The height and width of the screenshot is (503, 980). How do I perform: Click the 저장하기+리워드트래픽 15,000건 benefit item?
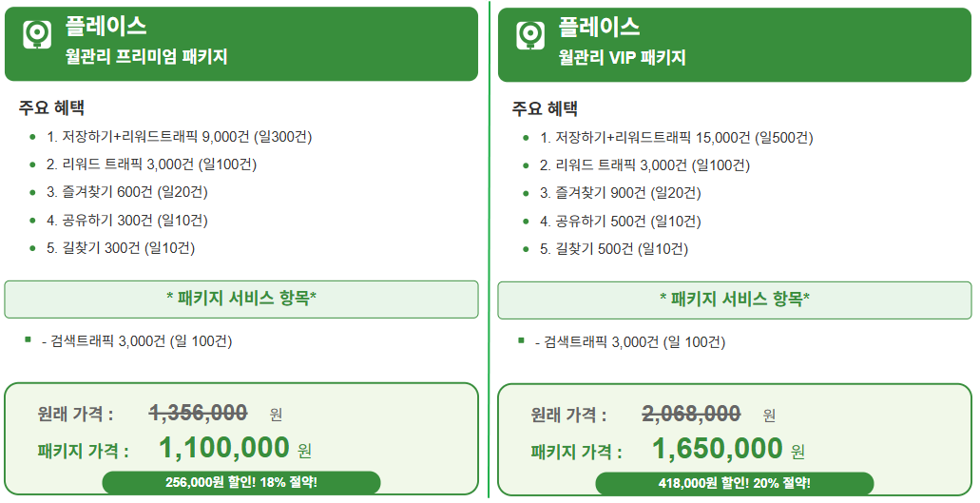click(677, 138)
